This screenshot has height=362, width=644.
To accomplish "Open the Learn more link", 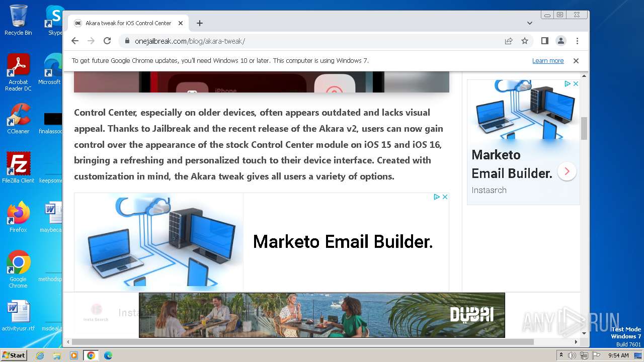I will pos(548,61).
